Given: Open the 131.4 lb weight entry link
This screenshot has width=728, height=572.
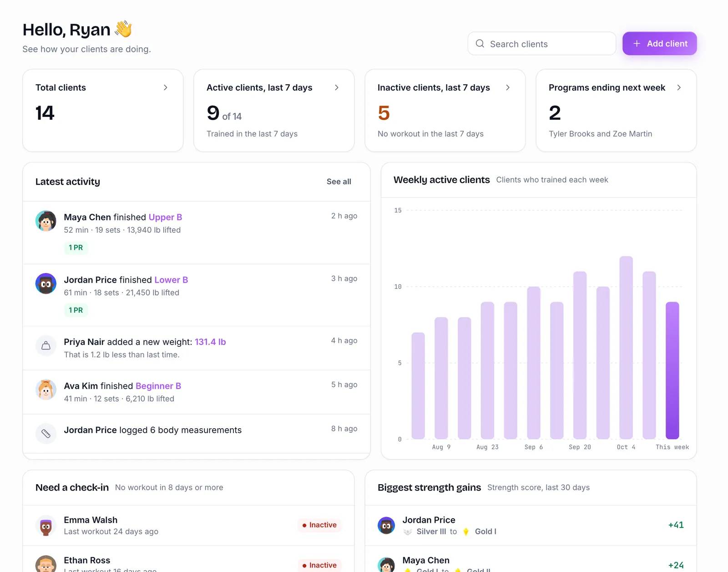Looking at the screenshot, I should (x=210, y=342).
